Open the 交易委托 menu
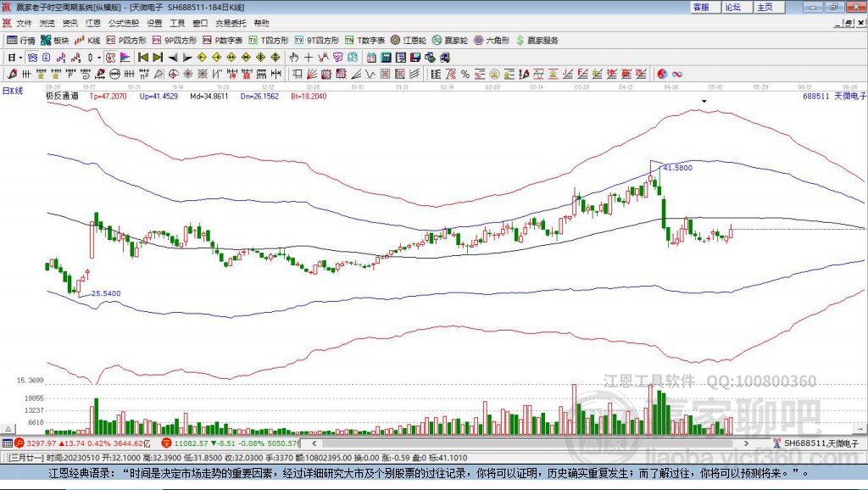 [231, 23]
